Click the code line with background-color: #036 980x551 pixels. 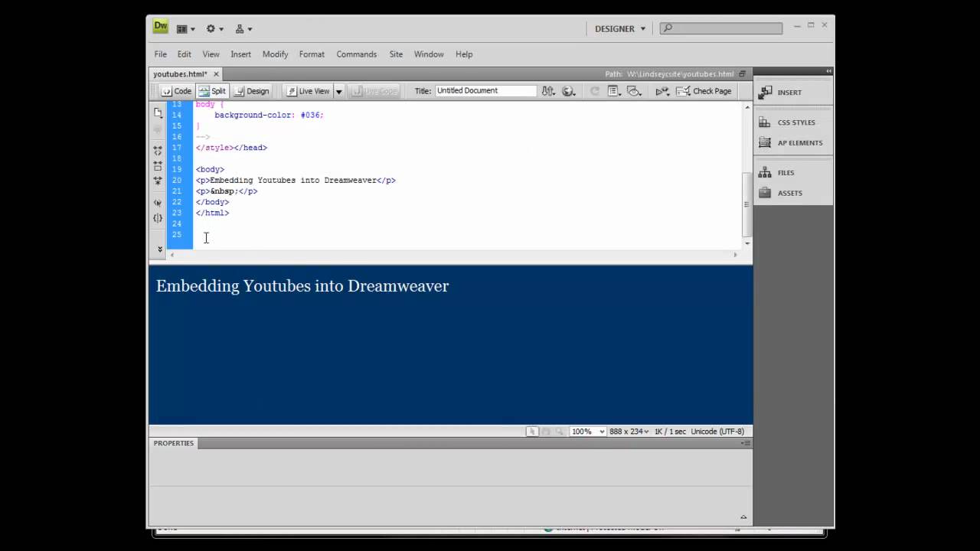[x=269, y=115]
